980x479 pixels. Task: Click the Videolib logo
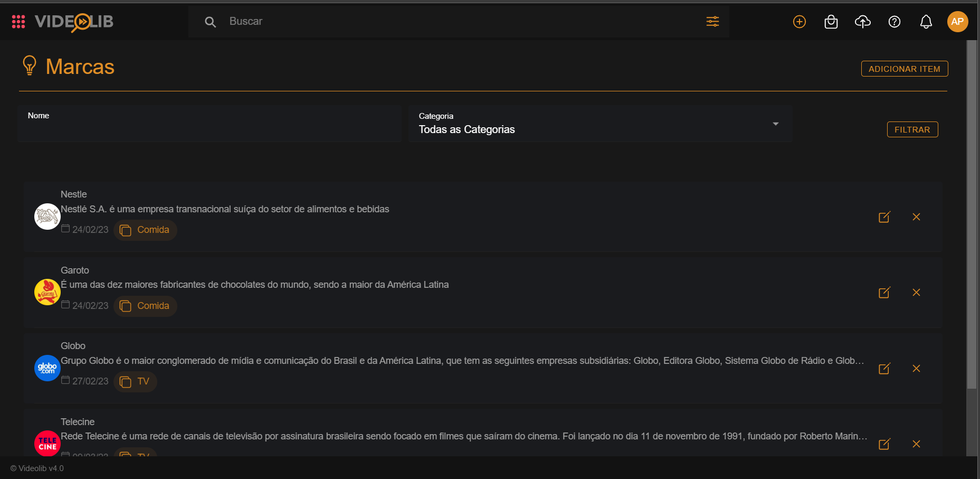tap(74, 22)
